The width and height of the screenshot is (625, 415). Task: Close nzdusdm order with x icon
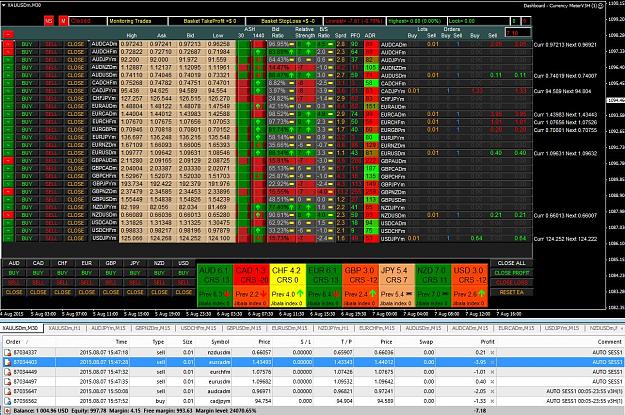tap(493, 352)
